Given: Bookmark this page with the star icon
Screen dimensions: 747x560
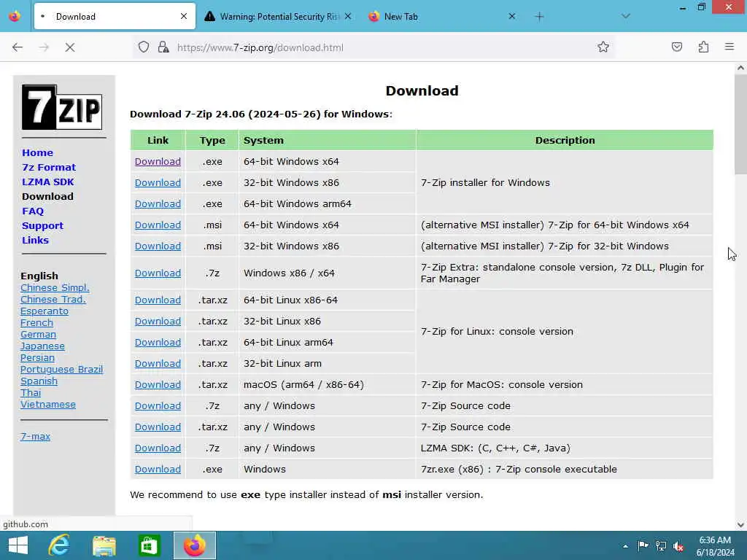Looking at the screenshot, I should (603, 47).
